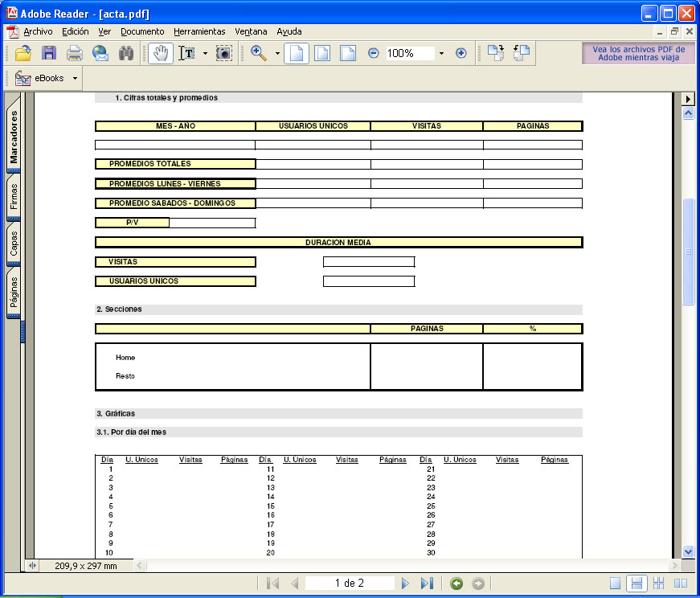Toggle continuous page layout view
Viewport: 700px width, 598px height.
tap(636, 584)
